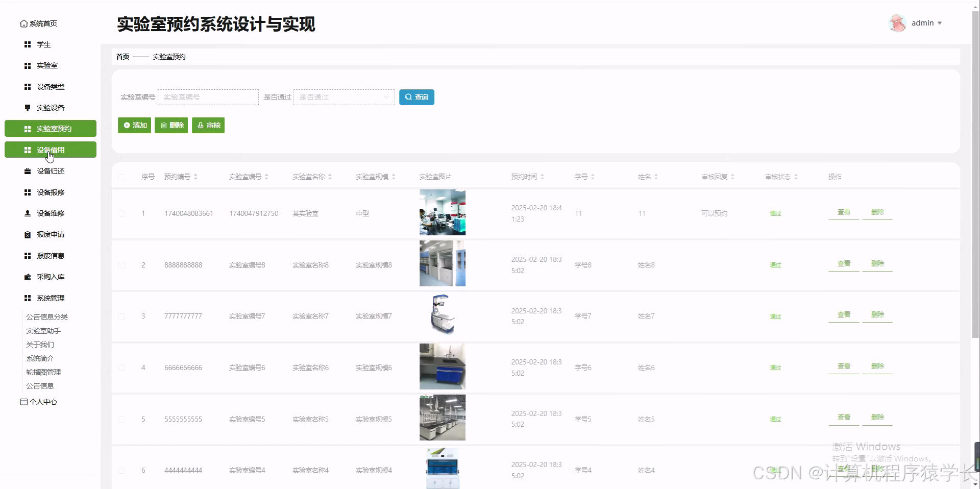Click the 查询 search button
The image size is (980, 489).
point(416,97)
